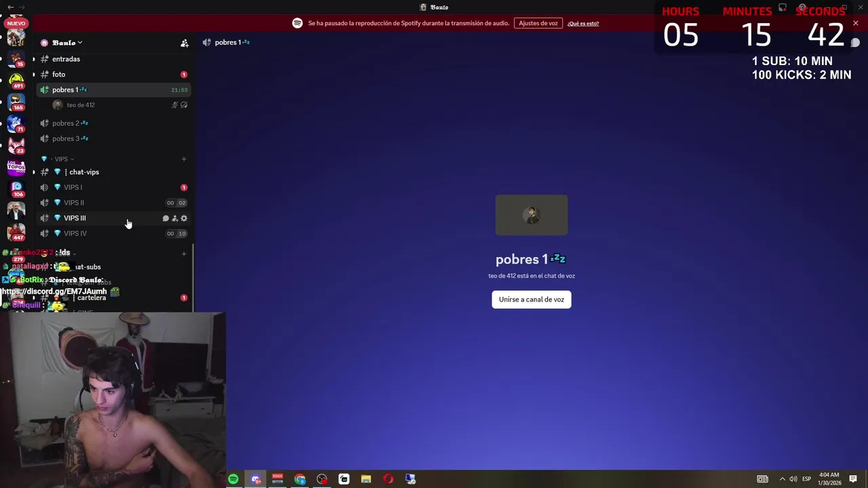Open chat icon on VIPS III row
Image resolution: width=868 pixels, height=488 pixels.
(x=165, y=218)
